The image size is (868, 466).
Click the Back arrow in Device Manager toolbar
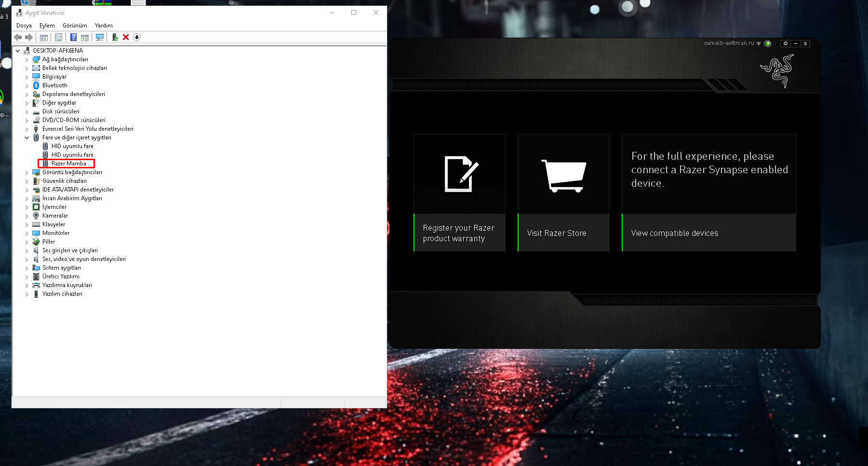pos(18,37)
